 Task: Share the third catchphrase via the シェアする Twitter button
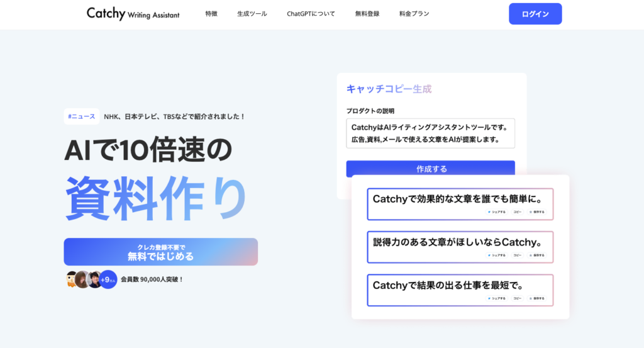tap(496, 298)
